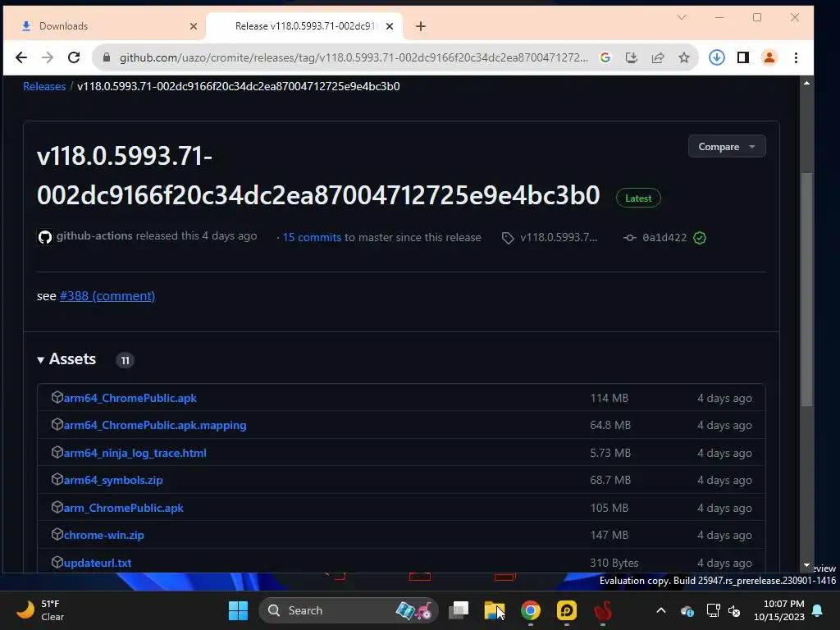The image size is (840, 630).
Task: Click the Google icon in address bar
Action: (x=605, y=57)
